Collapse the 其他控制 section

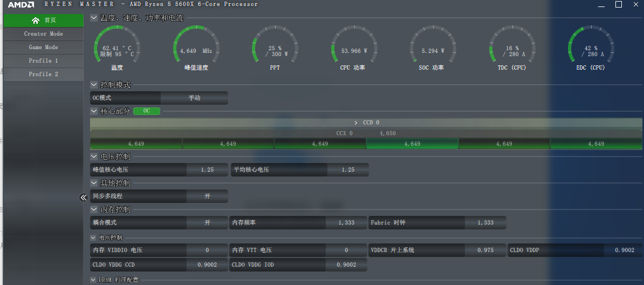pos(94,182)
